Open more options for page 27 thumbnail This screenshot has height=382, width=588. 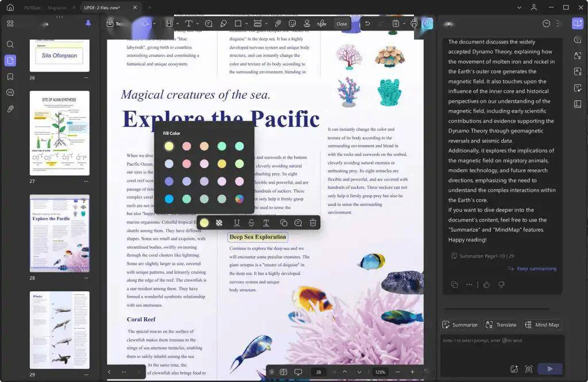click(86, 181)
